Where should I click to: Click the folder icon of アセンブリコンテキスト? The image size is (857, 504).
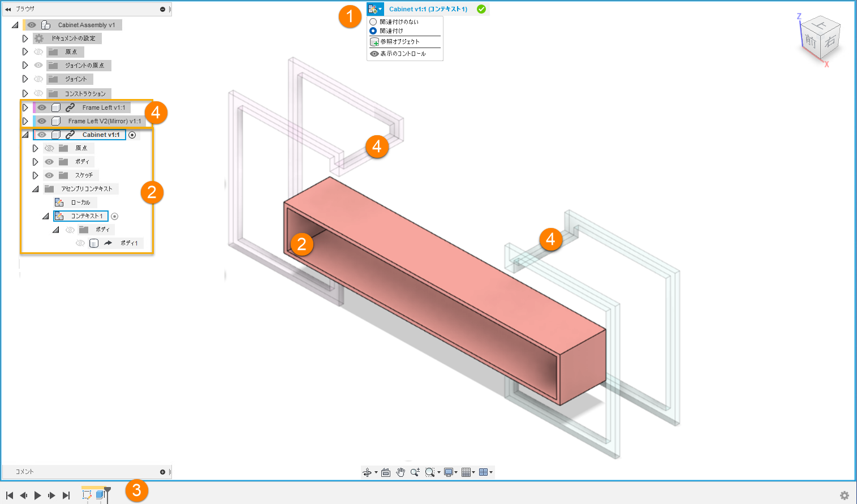(49, 189)
